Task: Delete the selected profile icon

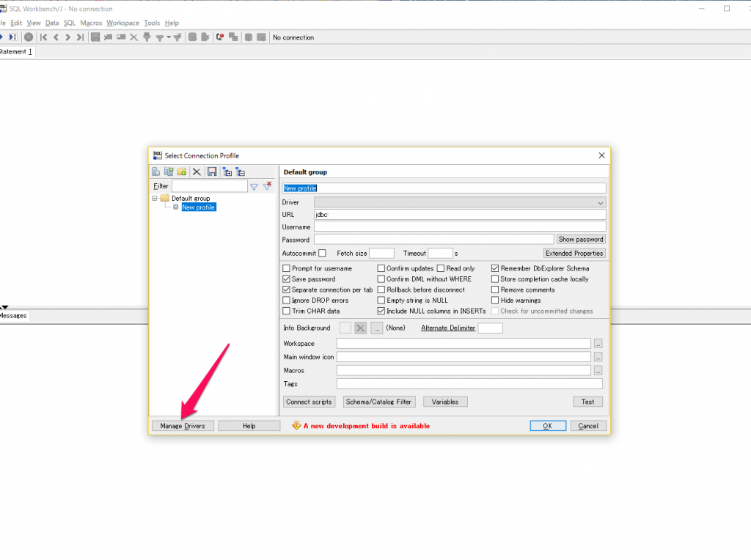Action: 197,172
